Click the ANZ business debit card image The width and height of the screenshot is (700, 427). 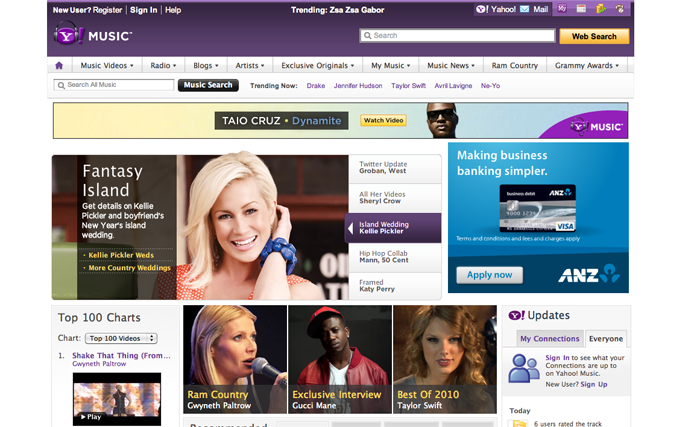pos(538,208)
